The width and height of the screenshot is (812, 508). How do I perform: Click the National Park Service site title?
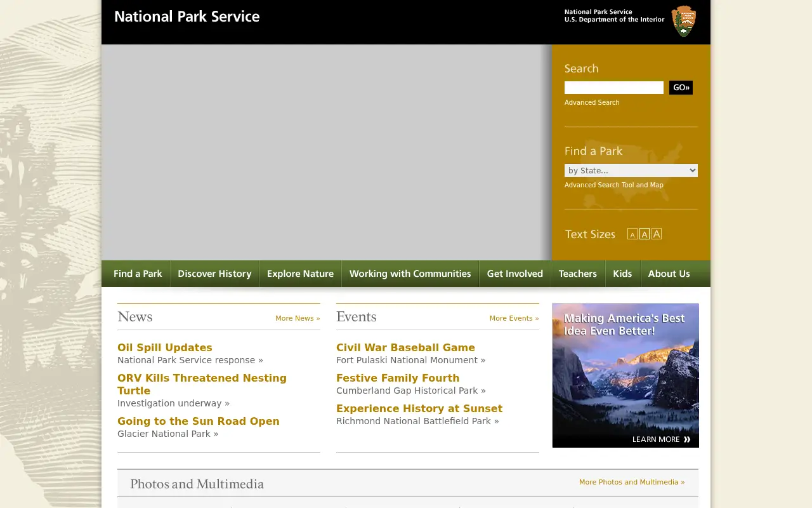click(x=187, y=17)
